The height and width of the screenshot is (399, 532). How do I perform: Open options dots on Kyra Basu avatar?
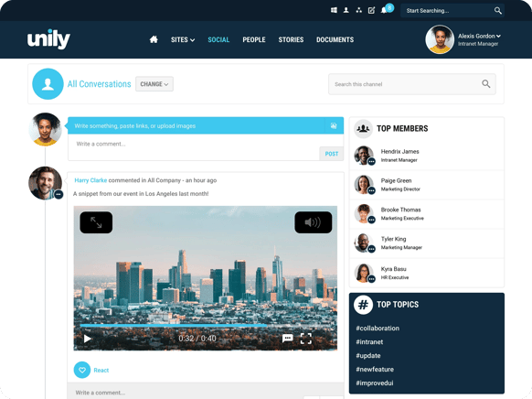pyautogui.click(x=371, y=279)
